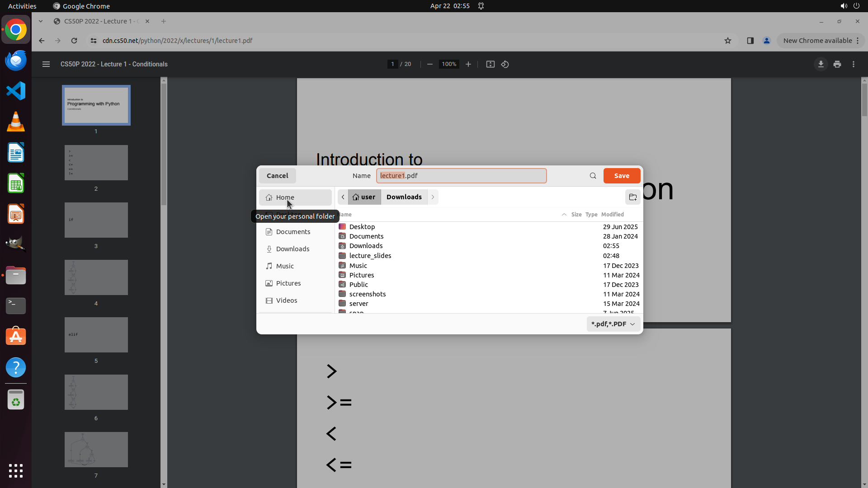Open the lecture_slides folder
Image resolution: width=868 pixels, height=488 pixels.
pyautogui.click(x=370, y=256)
